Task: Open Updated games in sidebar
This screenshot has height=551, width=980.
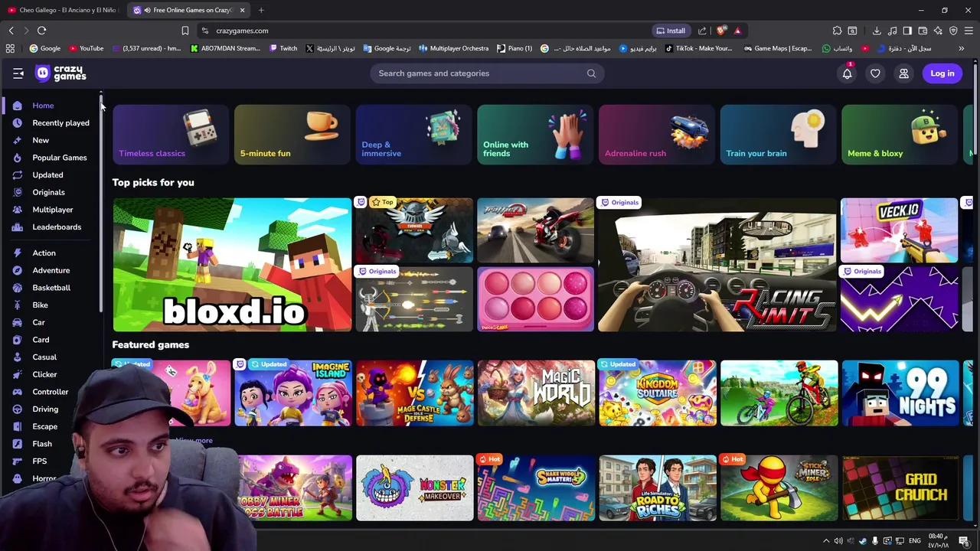Action: coord(47,174)
